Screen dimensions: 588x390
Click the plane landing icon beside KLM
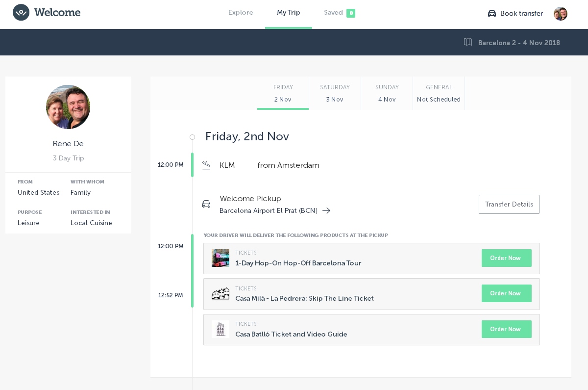pos(206,165)
